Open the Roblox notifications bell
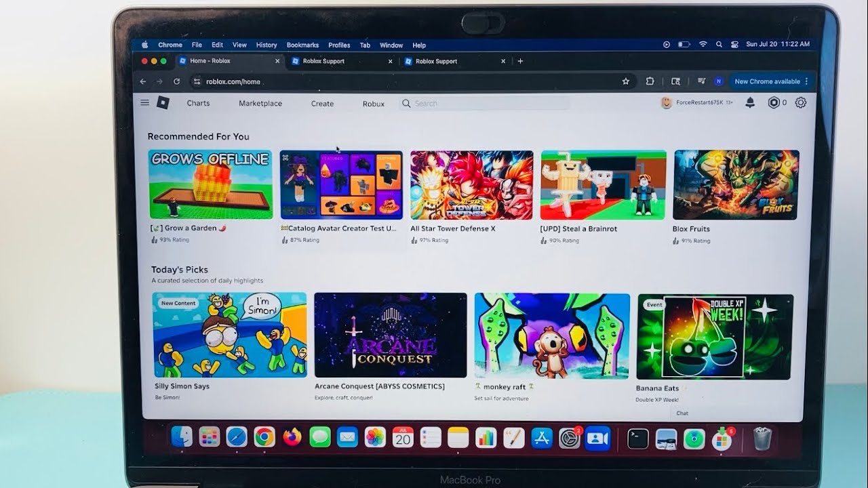Screen dimensions: 868x488 click(750, 103)
